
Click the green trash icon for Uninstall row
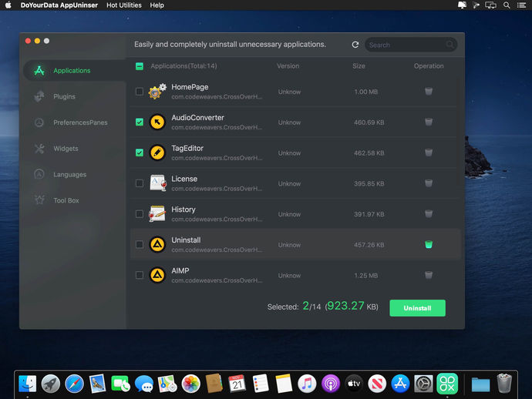[x=429, y=244]
